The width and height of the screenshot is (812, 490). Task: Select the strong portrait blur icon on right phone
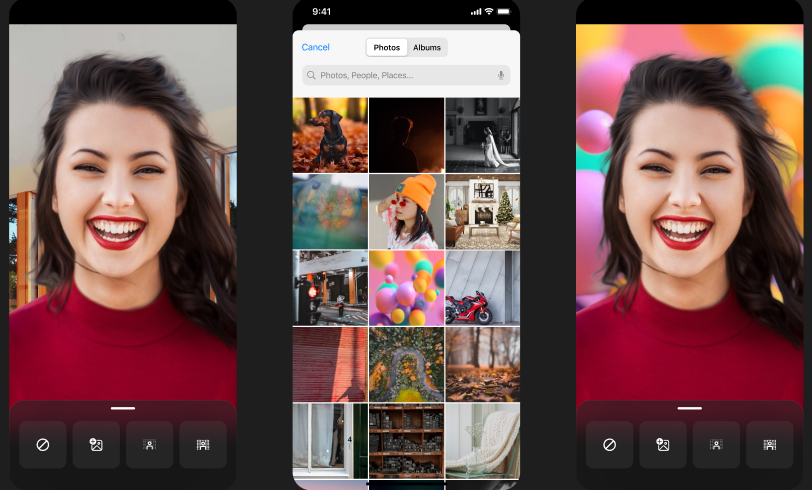[770, 445]
